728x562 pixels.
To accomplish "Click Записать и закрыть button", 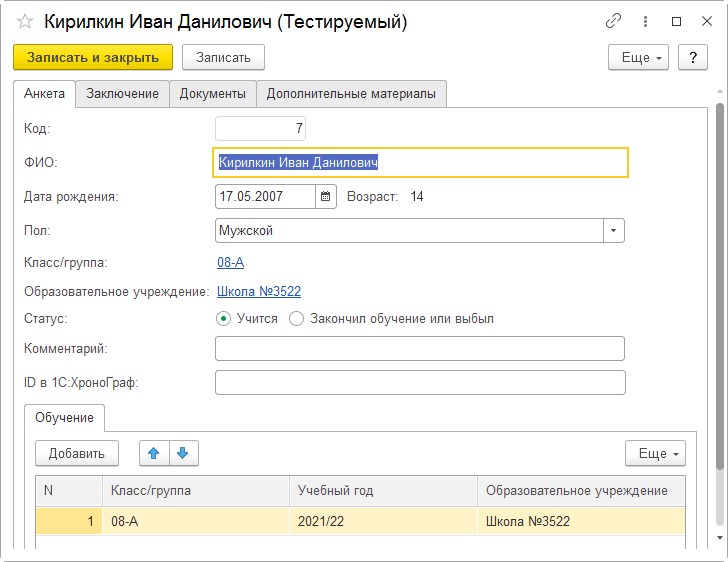I will pos(93,58).
